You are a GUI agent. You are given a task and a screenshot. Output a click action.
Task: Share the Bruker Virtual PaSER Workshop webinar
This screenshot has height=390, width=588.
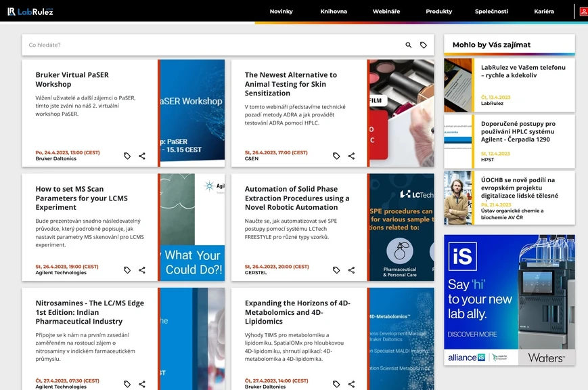click(x=142, y=156)
